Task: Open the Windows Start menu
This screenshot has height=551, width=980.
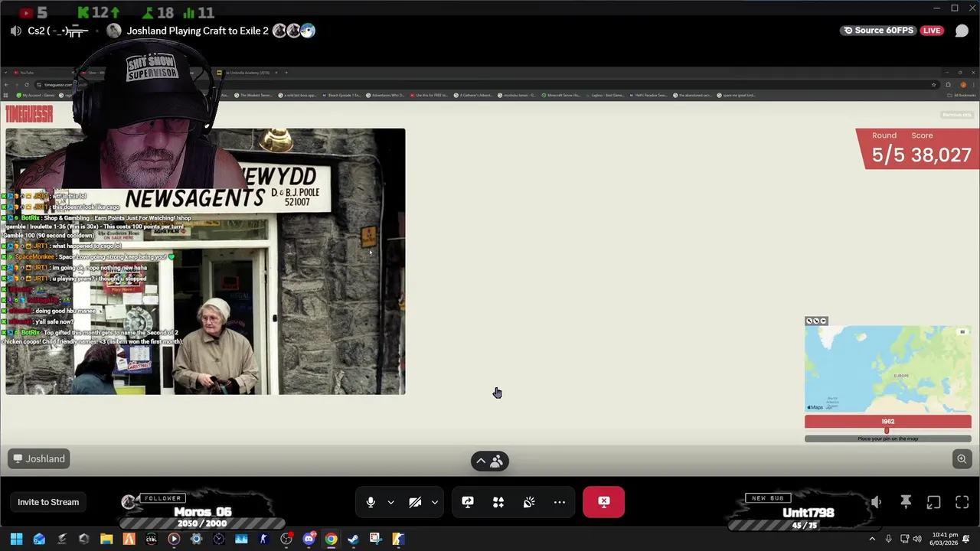Action: (16, 539)
